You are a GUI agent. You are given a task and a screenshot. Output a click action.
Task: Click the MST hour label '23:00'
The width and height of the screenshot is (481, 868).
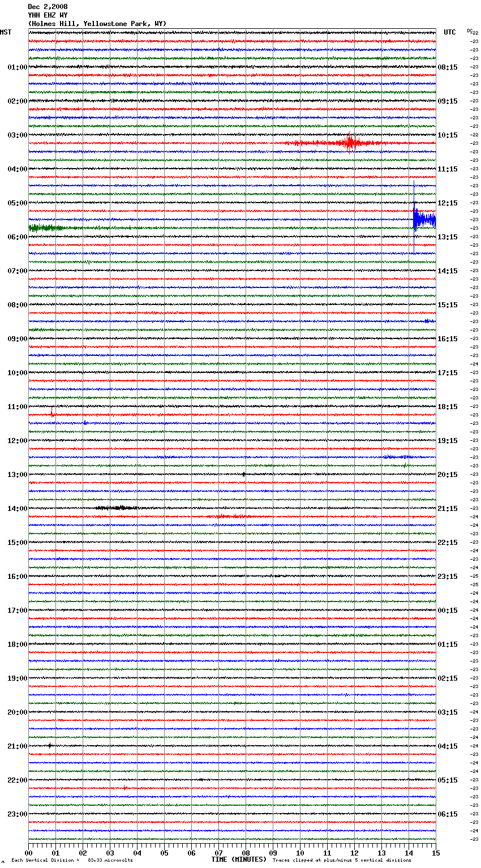[x=18, y=814]
